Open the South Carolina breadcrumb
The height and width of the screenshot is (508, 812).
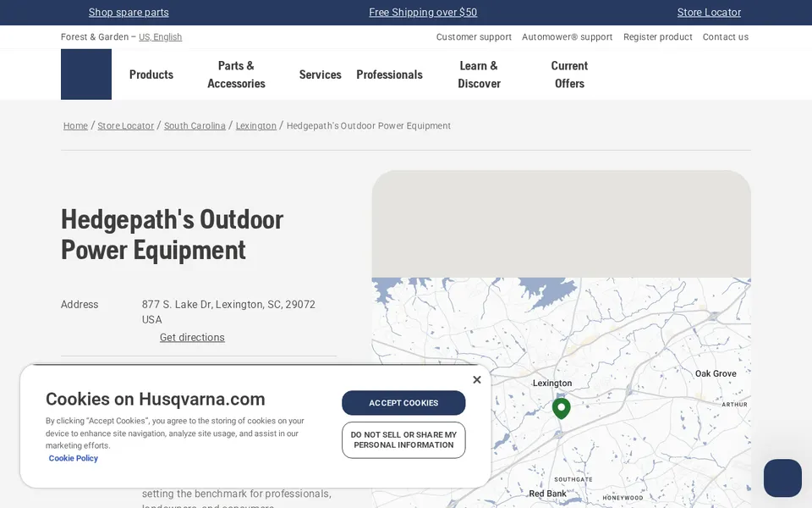(195, 125)
